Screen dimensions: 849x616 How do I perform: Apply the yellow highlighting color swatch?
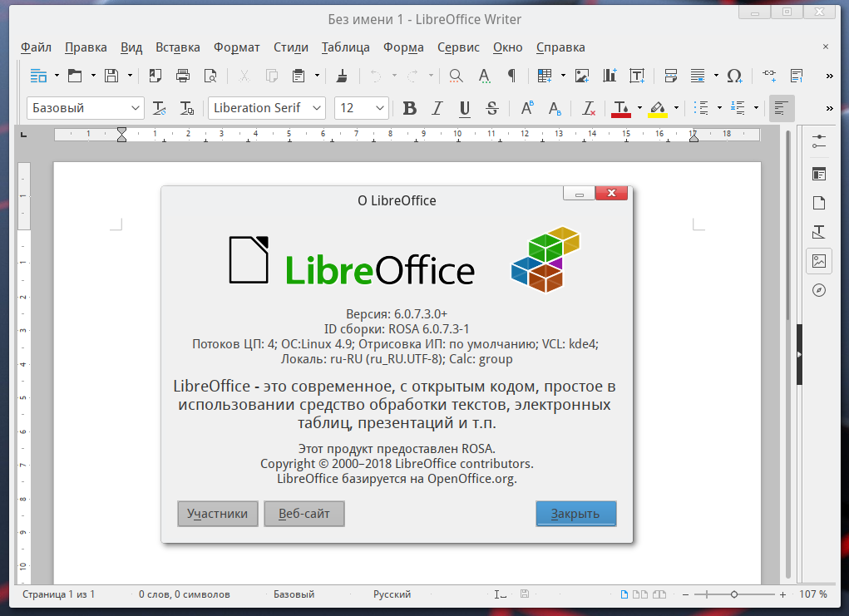coord(658,108)
